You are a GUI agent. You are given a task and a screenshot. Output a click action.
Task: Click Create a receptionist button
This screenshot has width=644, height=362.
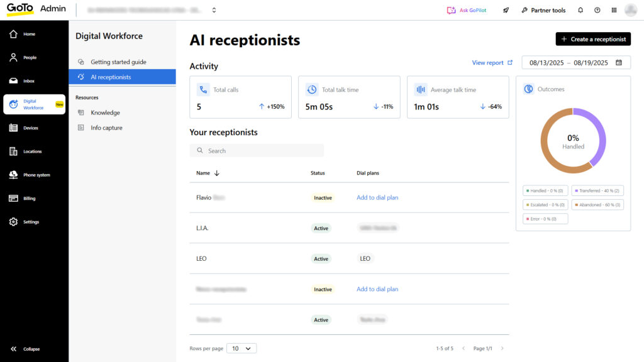tap(593, 39)
